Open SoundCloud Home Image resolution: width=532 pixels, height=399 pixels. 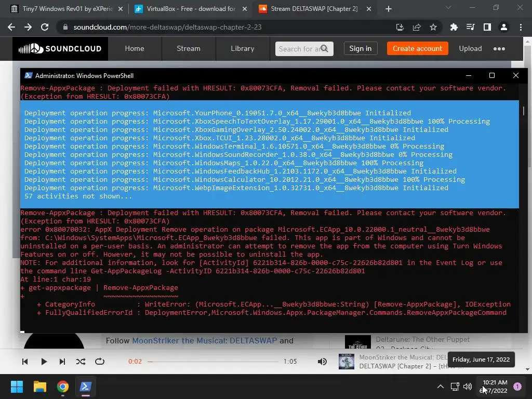click(135, 48)
